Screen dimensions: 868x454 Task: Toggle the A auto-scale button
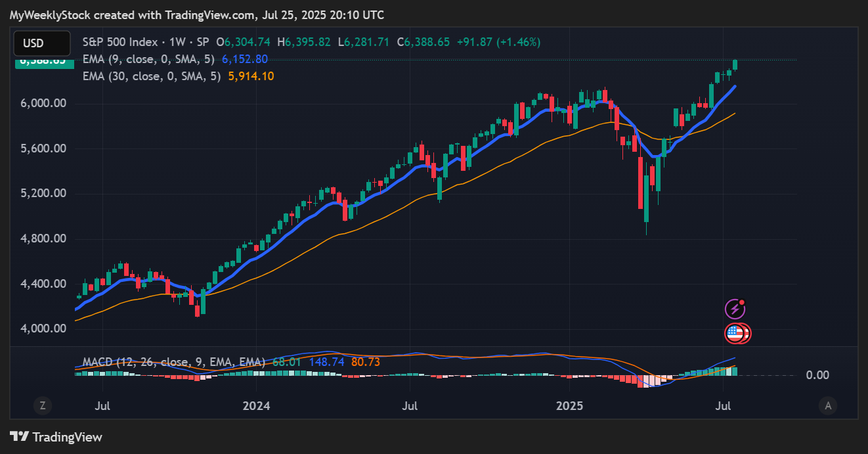pos(828,406)
